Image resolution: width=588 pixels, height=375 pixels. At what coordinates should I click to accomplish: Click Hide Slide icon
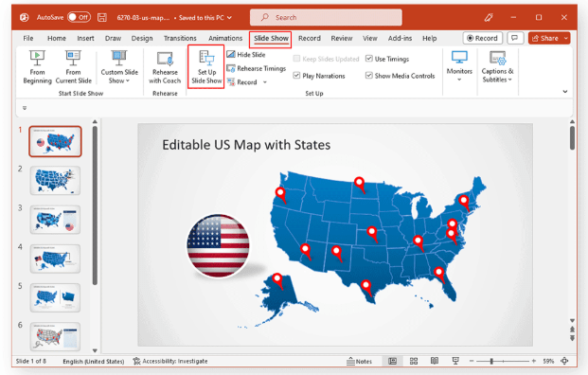[x=231, y=55]
